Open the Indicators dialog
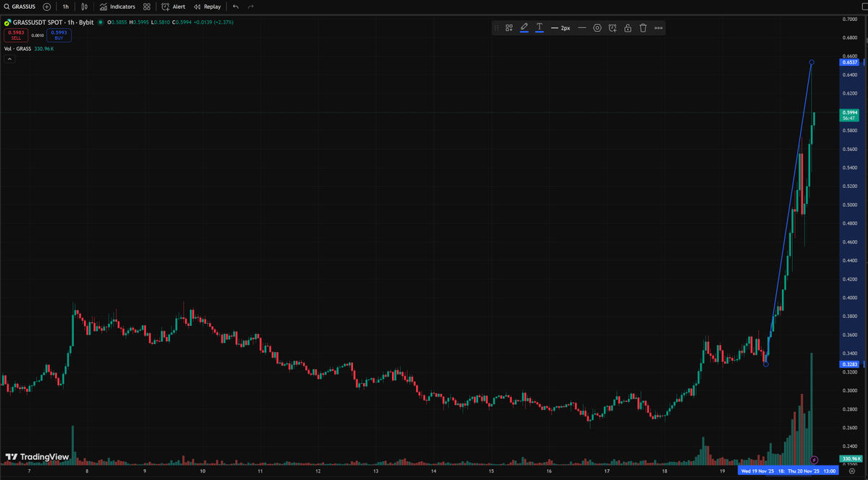 (x=117, y=7)
